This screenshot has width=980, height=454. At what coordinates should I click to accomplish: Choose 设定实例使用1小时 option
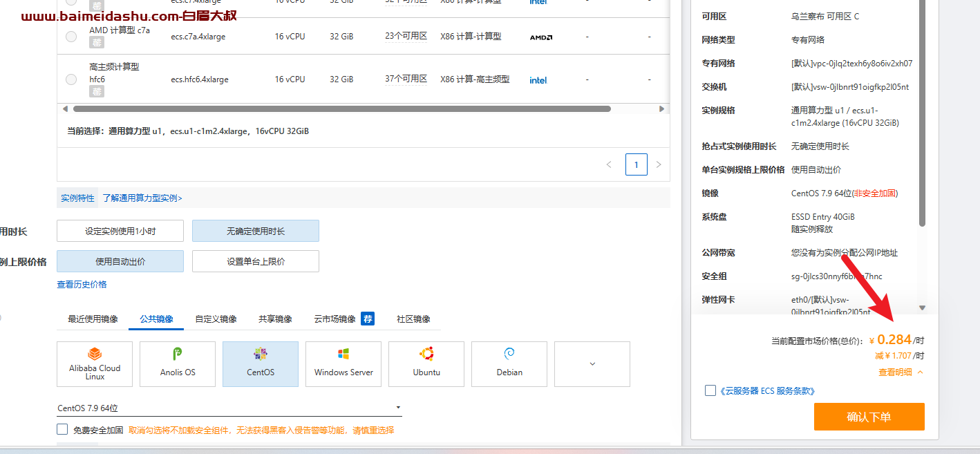point(120,231)
